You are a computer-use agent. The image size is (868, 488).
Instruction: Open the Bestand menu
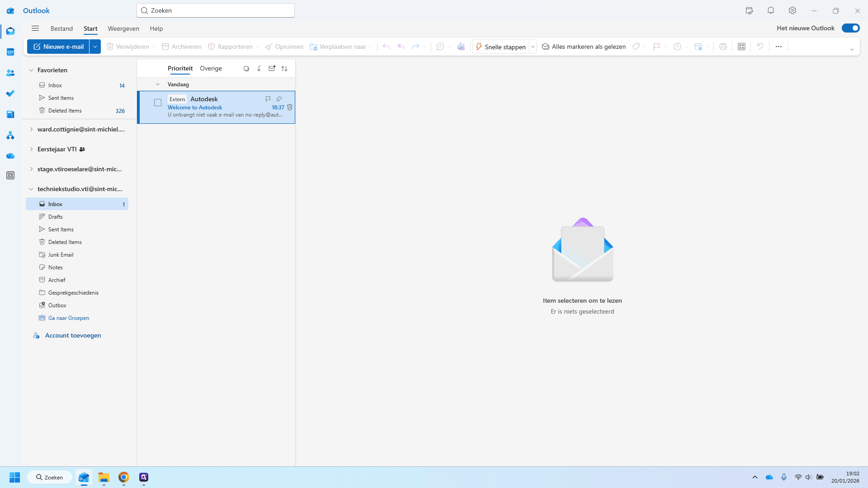[x=61, y=28]
